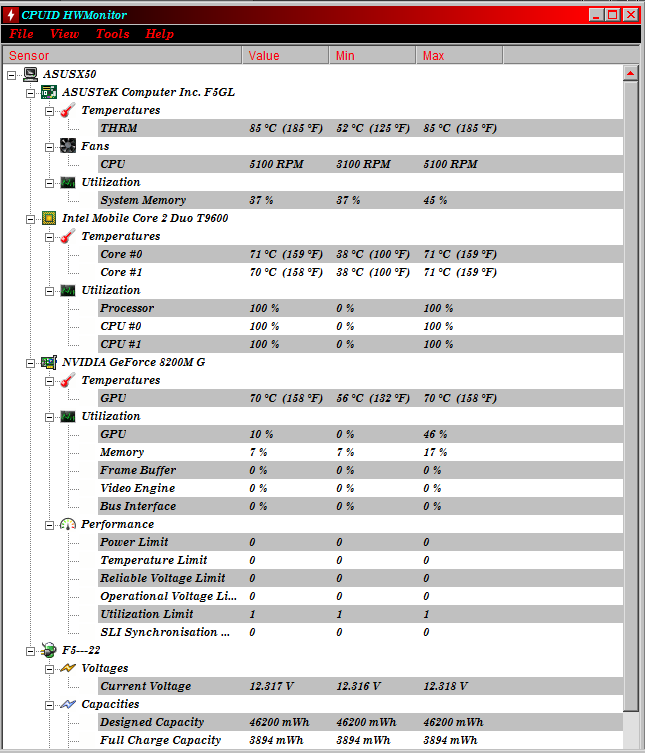Select the Core #0 temperature row
645x753 pixels.
click(360, 254)
